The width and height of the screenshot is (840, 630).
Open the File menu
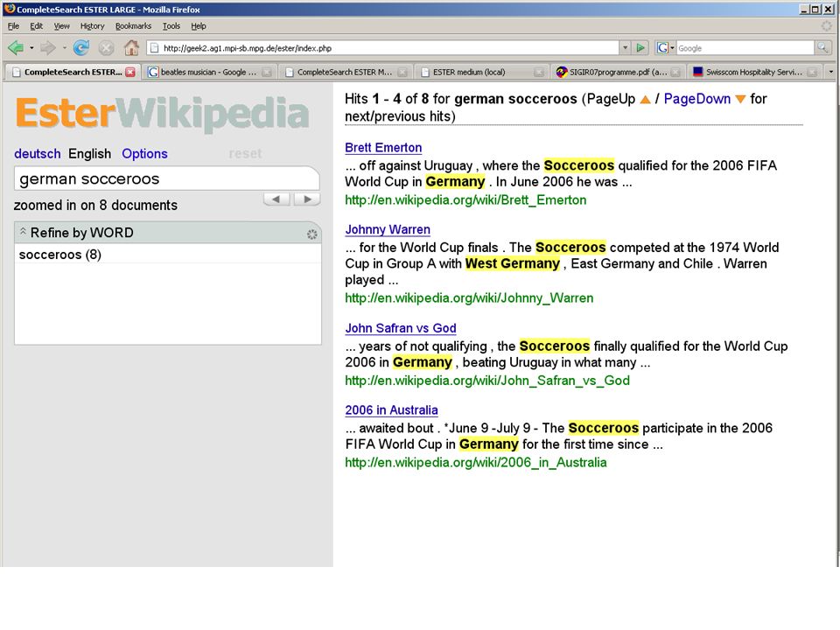point(13,25)
